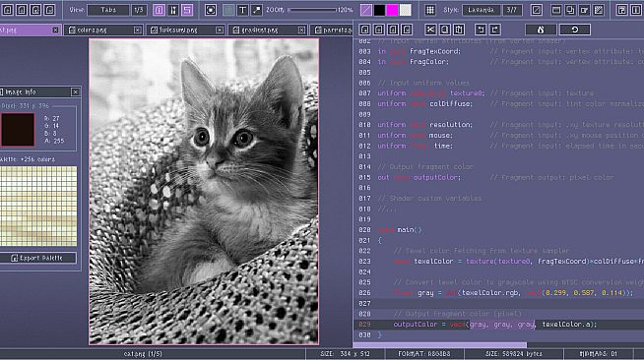This screenshot has width=644, height=360.
Task: Click the MIPMAPS status bar entry
Action: pos(598,354)
